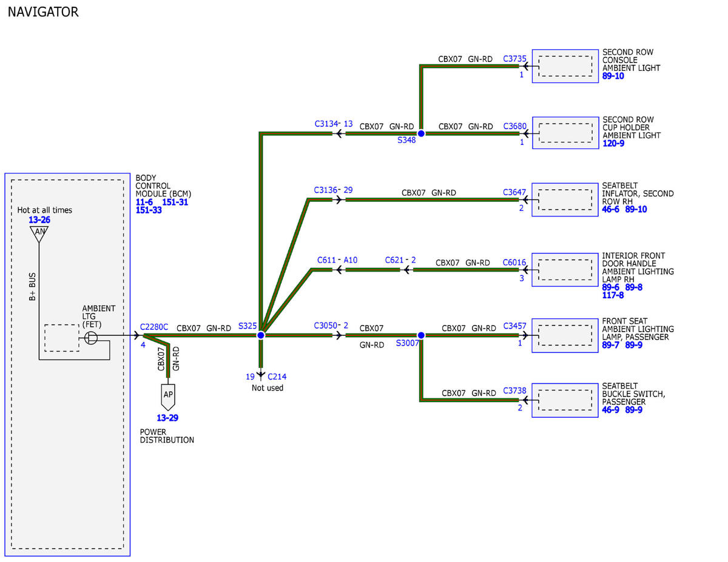Open page reference link 13-29
Image resolution: width=728 pixels, height=562 pixels.
coord(167,418)
